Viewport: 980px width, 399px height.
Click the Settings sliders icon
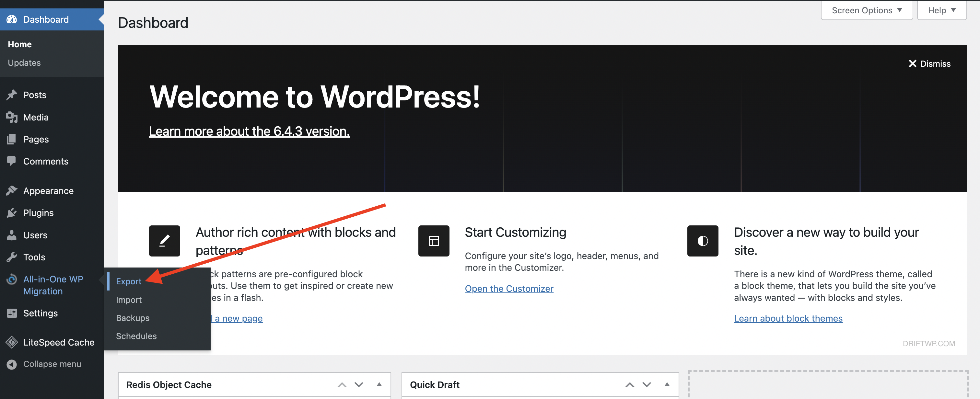12,313
